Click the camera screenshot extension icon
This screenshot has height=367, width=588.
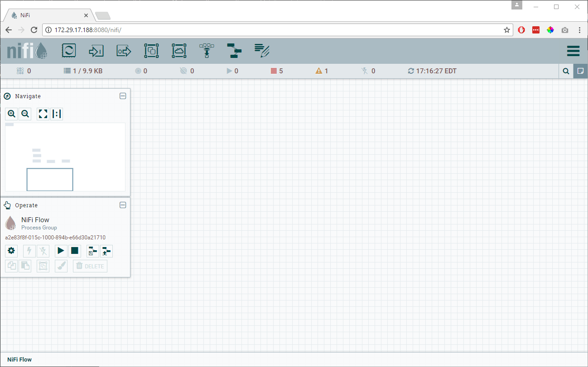point(565,30)
